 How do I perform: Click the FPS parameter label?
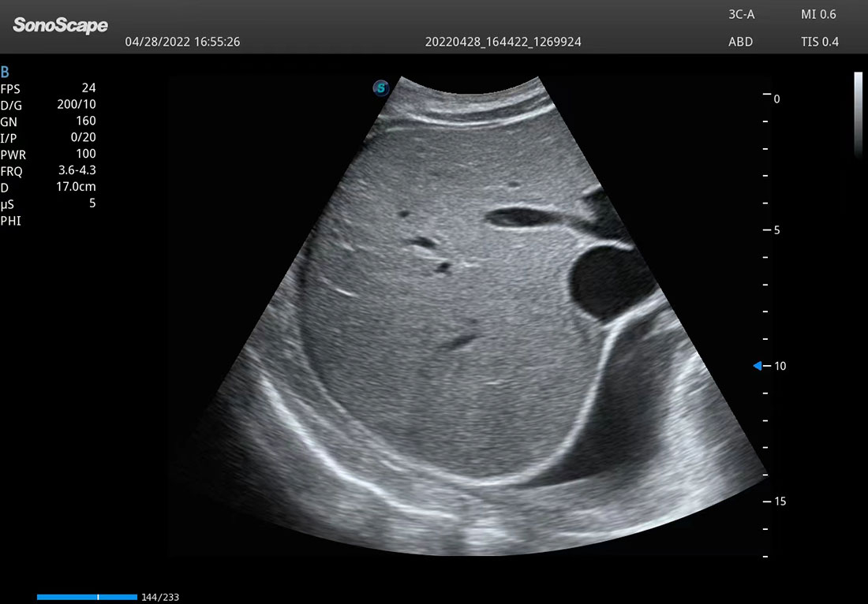click(x=10, y=89)
